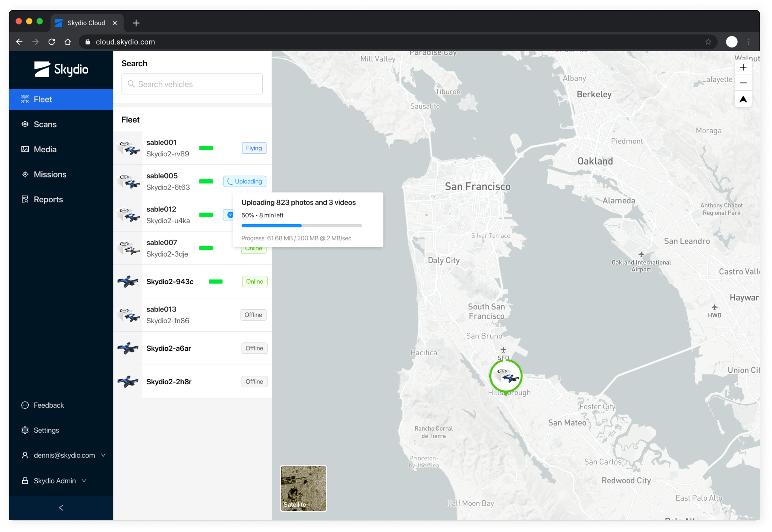The height and width of the screenshot is (532, 772).
Task: Click the Reports document icon
Action: coord(25,199)
